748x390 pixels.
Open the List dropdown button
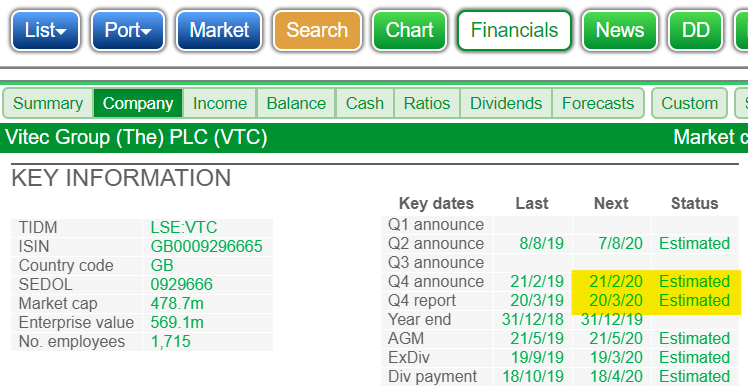pyautogui.click(x=45, y=31)
